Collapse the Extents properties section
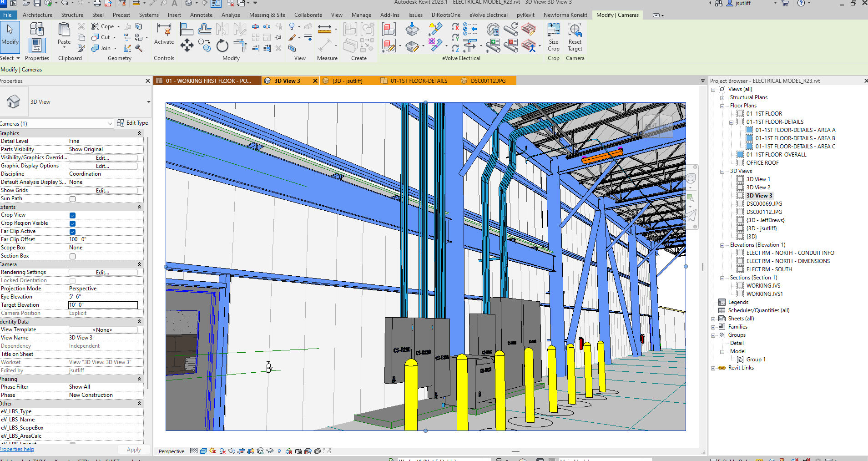 point(139,207)
